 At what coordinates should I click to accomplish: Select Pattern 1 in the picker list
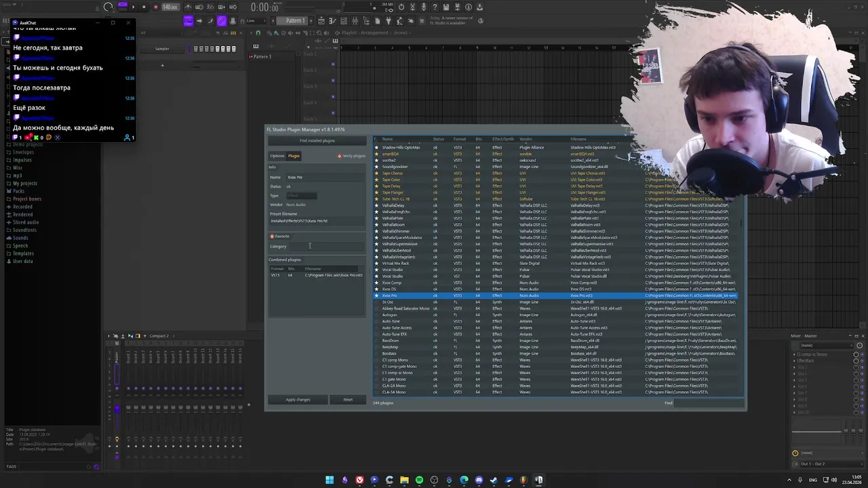point(262,56)
